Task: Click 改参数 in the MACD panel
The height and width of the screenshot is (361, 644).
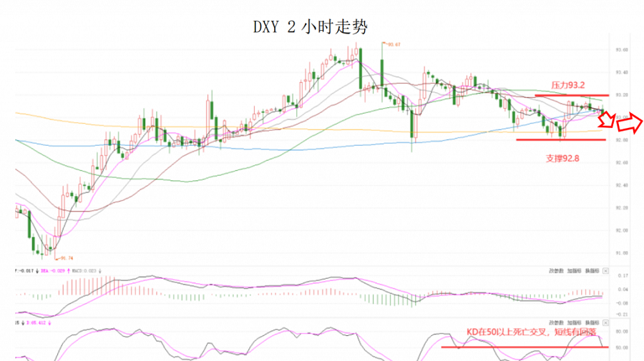Action: tap(556, 271)
